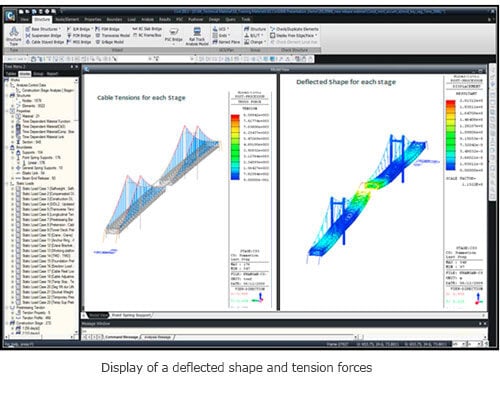The width and height of the screenshot is (500, 400).
Task: Select the Suspension Bridge wizard
Action: [x=43, y=35]
